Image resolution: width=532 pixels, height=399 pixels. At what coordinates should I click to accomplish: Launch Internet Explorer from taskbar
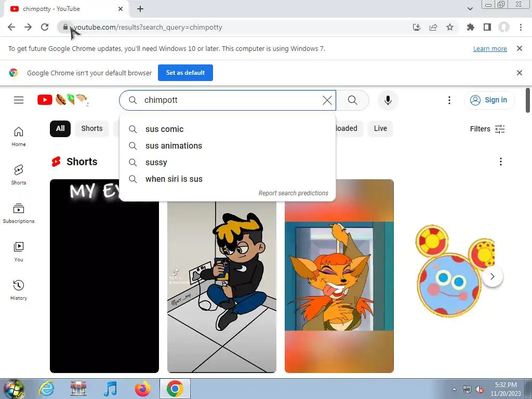pos(46,389)
